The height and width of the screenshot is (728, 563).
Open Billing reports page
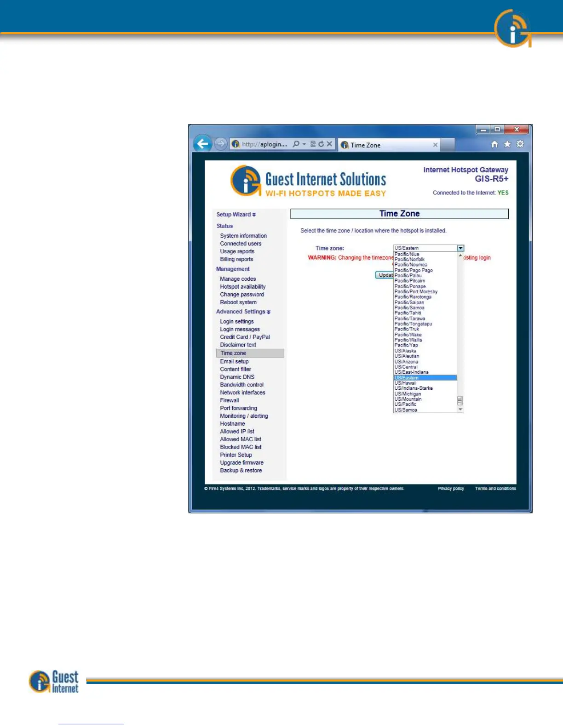[x=236, y=259]
